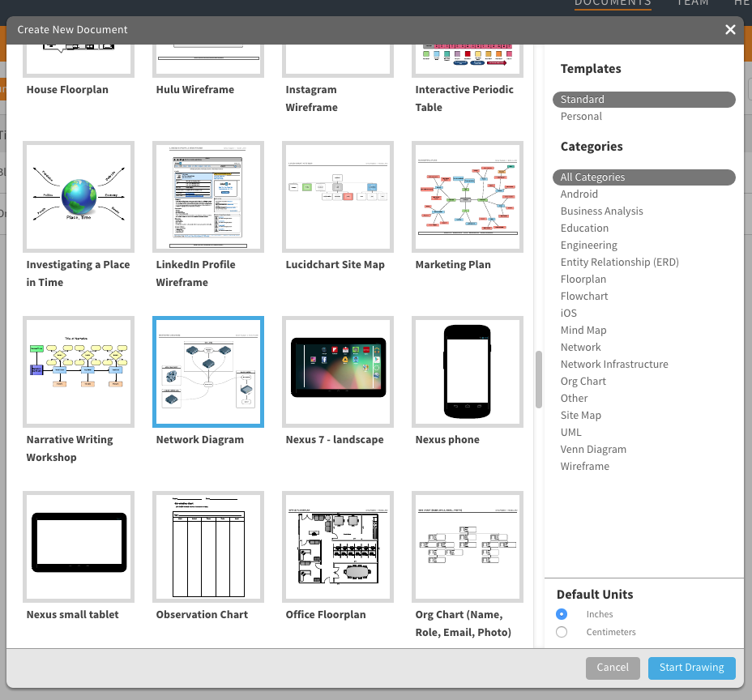Click the template list scrollbar handle

pyautogui.click(x=538, y=380)
